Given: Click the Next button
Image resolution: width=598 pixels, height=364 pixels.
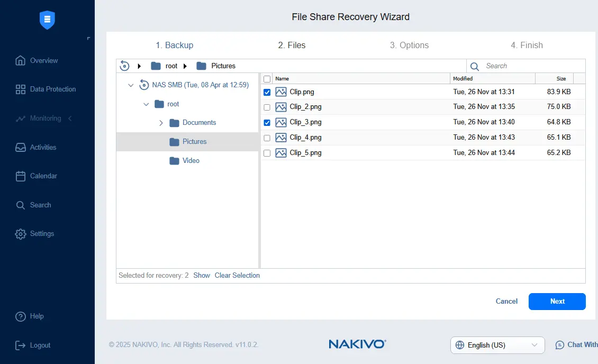Looking at the screenshot, I should (x=557, y=302).
